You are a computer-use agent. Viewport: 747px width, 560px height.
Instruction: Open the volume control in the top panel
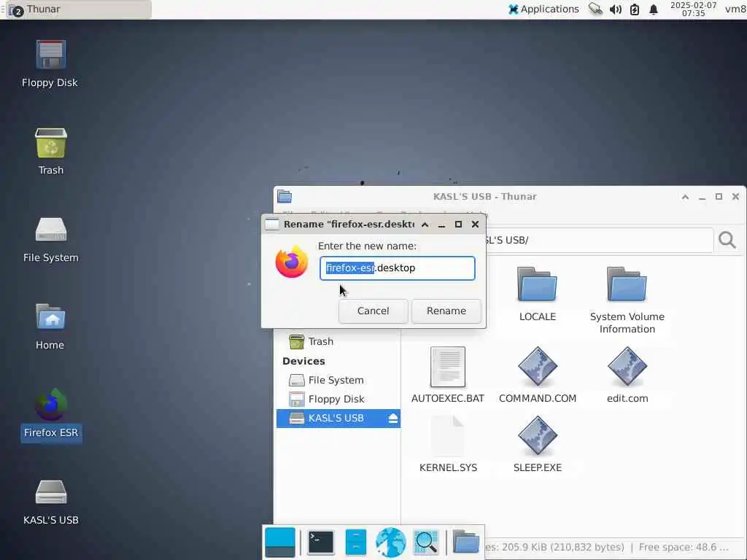[616, 9]
